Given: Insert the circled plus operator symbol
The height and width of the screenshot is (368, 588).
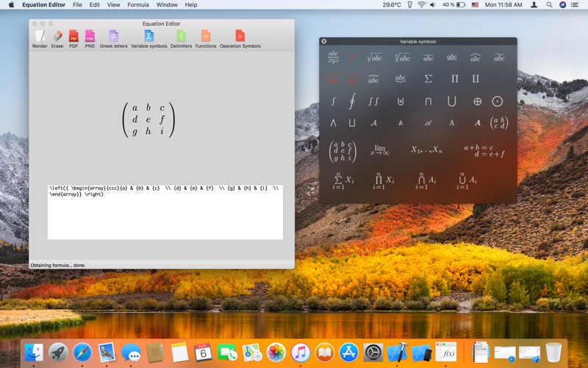Looking at the screenshot, I should [x=477, y=101].
